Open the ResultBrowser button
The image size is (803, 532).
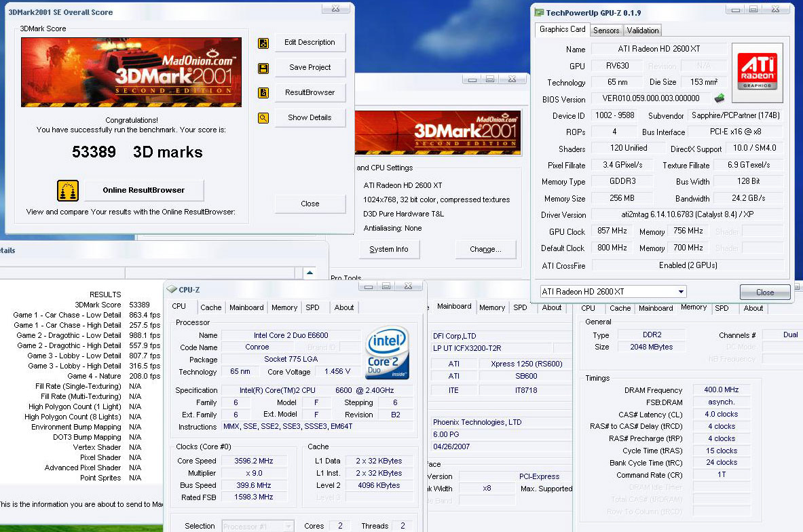(310, 93)
